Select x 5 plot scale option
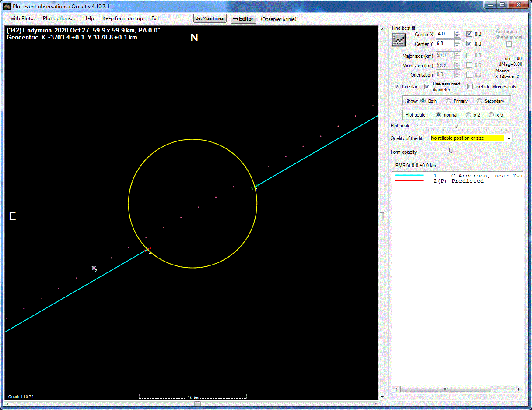This screenshot has width=532, height=410. [x=491, y=115]
